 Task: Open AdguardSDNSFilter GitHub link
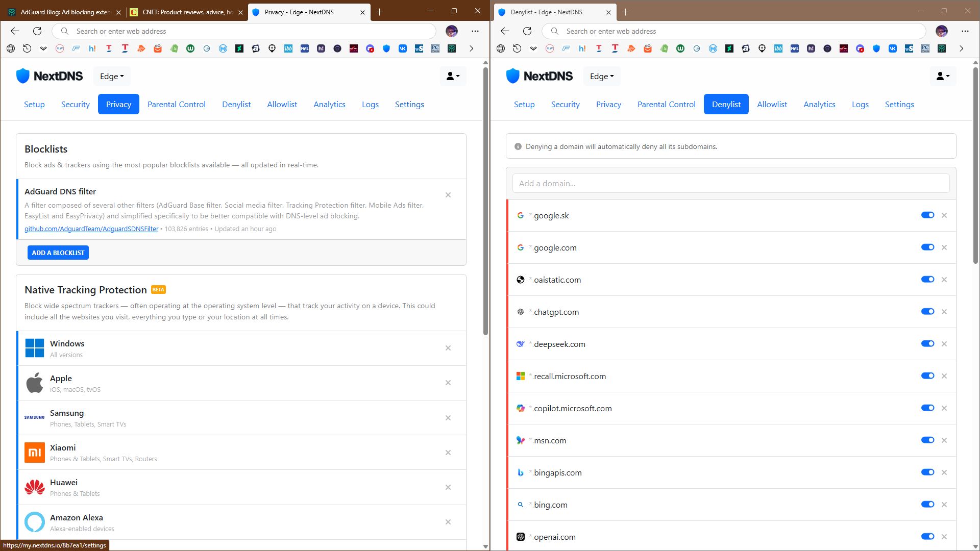[91, 229]
